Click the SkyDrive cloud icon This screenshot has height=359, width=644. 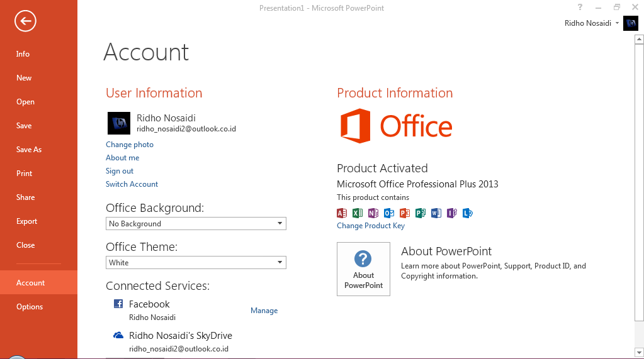tap(118, 335)
